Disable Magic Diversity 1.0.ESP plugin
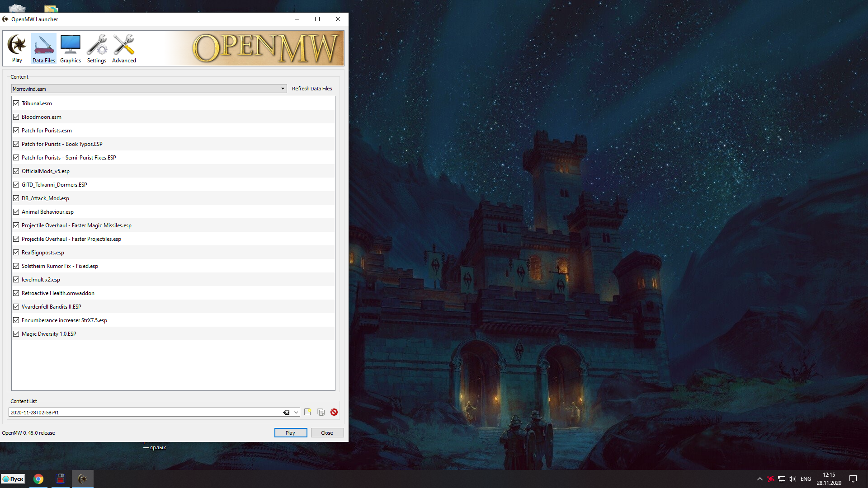868x488 pixels. pos(16,334)
